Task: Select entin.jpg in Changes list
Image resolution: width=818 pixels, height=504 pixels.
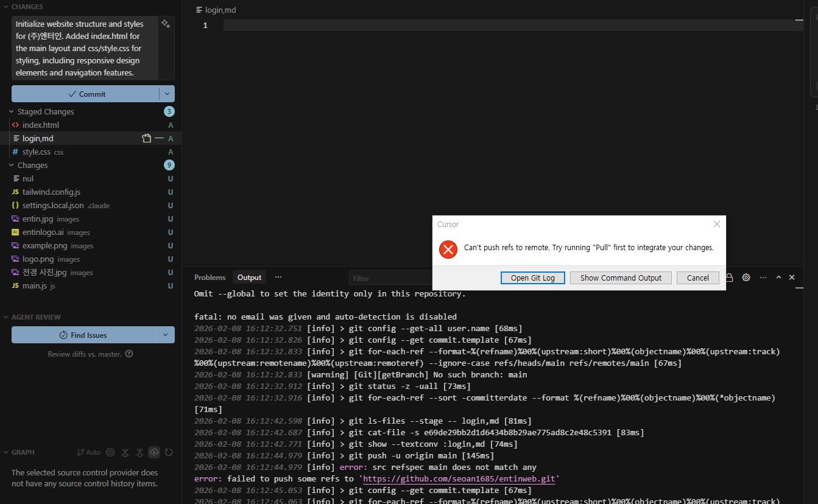Action: 91,219
